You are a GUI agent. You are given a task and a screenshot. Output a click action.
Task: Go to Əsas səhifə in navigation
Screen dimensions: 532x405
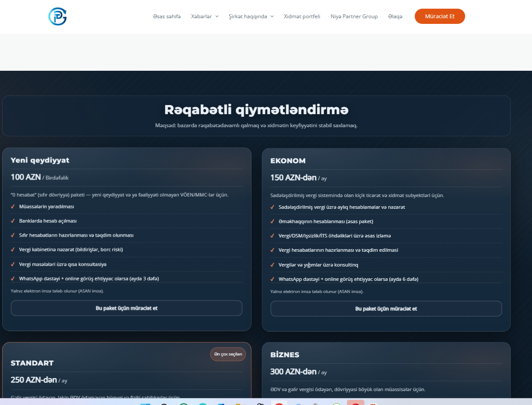167,16
